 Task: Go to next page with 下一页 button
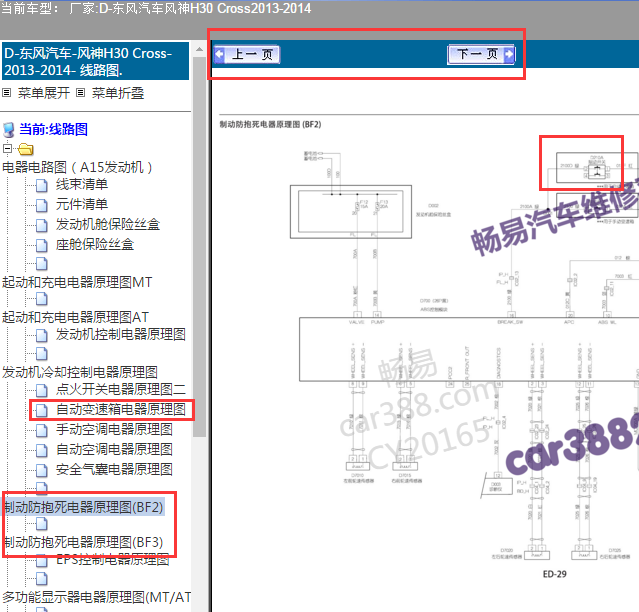point(481,54)
